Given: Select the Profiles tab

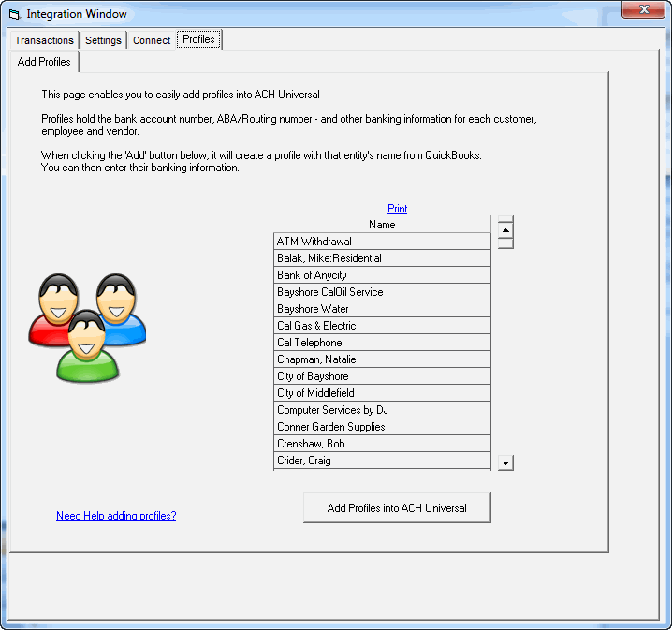Looking at the screenshot, I should (x=198, y=39).
